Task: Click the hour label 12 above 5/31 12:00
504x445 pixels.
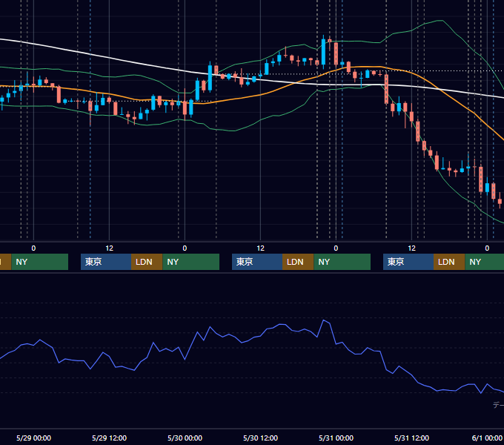Action: pyautogui.click(x=412, y=248)
